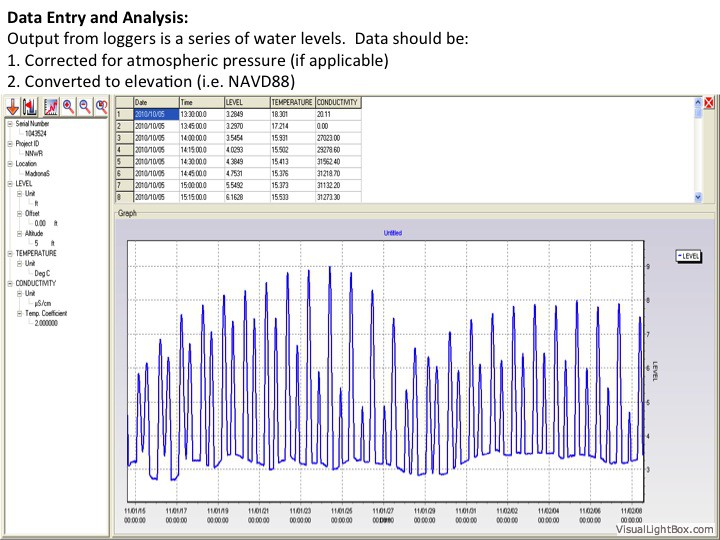Screen dimensions: 720x540
Task: Click the zoom in magnifier icon
Action: click(68, 106)
